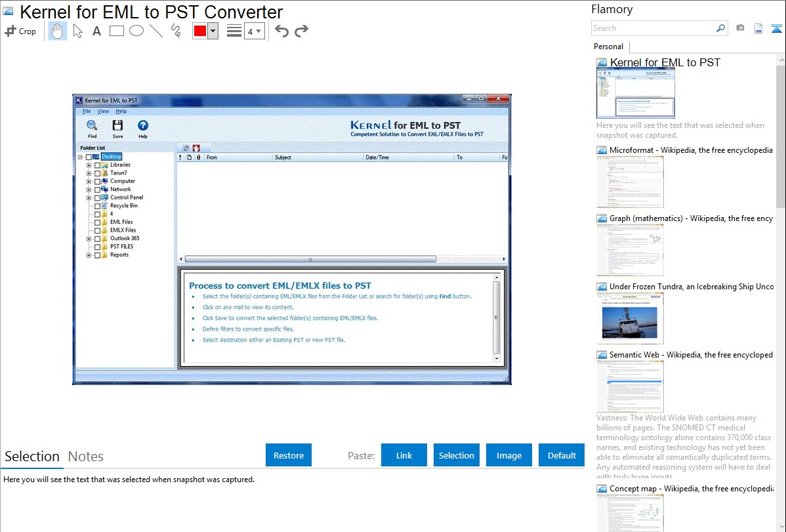Expand the Reports tree node

click(89, 255)
